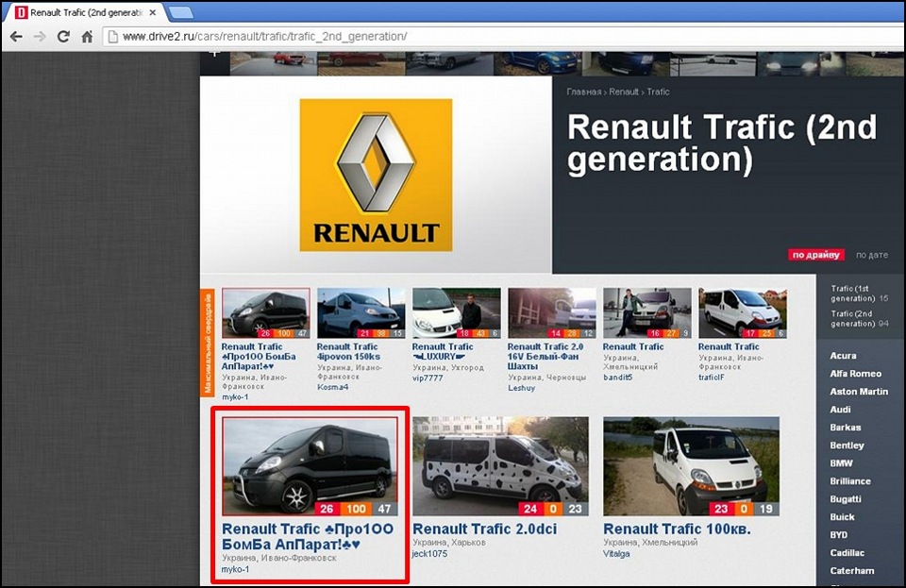Image resolution: width=906 pixels, height=588 pixels.
Task: Click the Главная breadcrumb link
Action: pos(583,92)
